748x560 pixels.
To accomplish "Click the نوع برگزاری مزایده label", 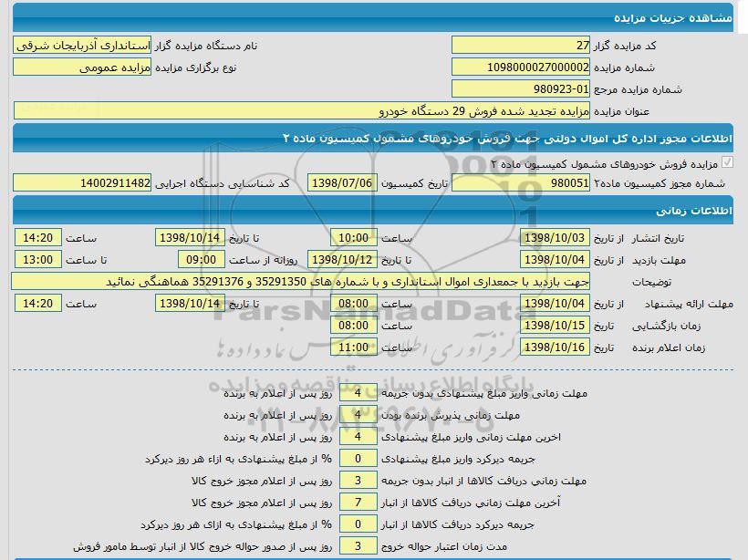I will point(195,67).
